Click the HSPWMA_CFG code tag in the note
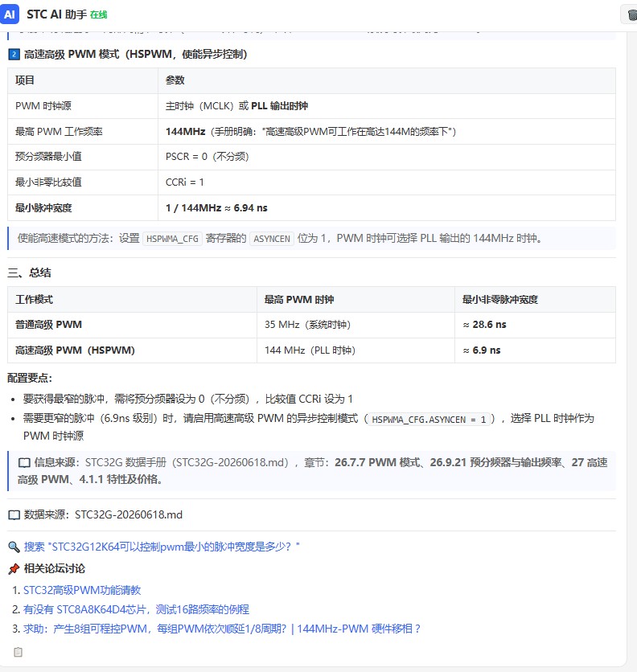The width and height of the screenshot is (637, 672). click(x=172, y=239)
